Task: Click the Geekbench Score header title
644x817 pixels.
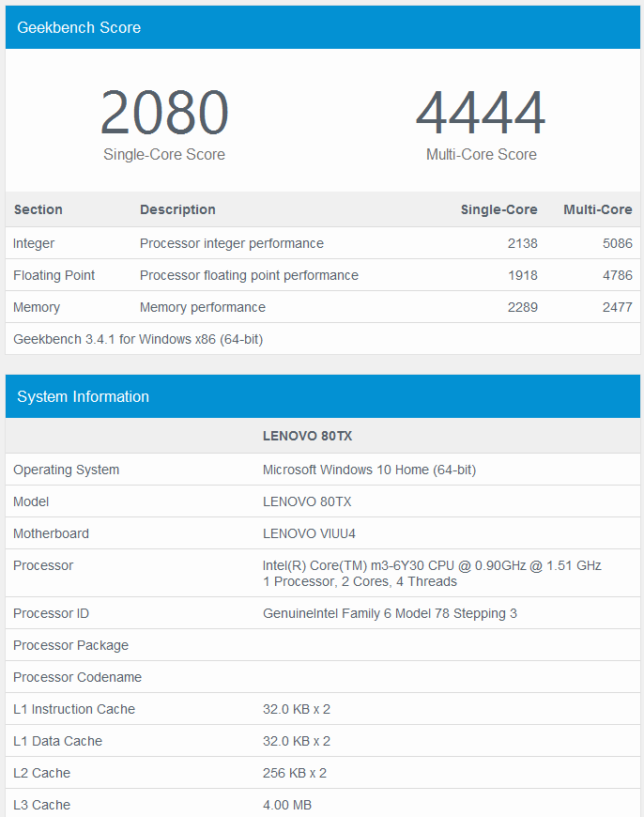Action: (x=79, y=27)
